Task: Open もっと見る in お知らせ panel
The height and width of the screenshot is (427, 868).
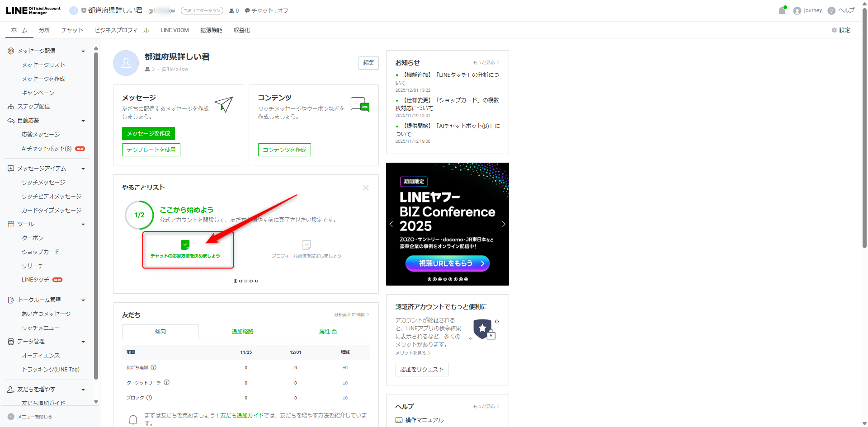Action: [x=486, y=63]
